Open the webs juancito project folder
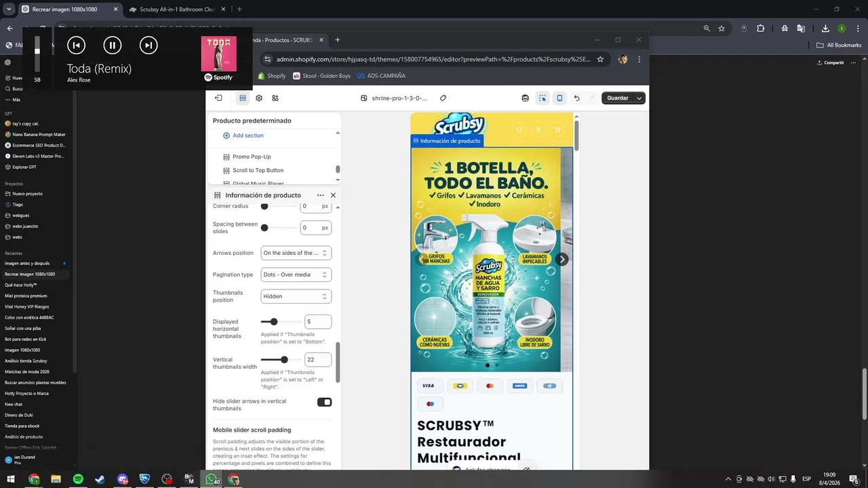 21,226
